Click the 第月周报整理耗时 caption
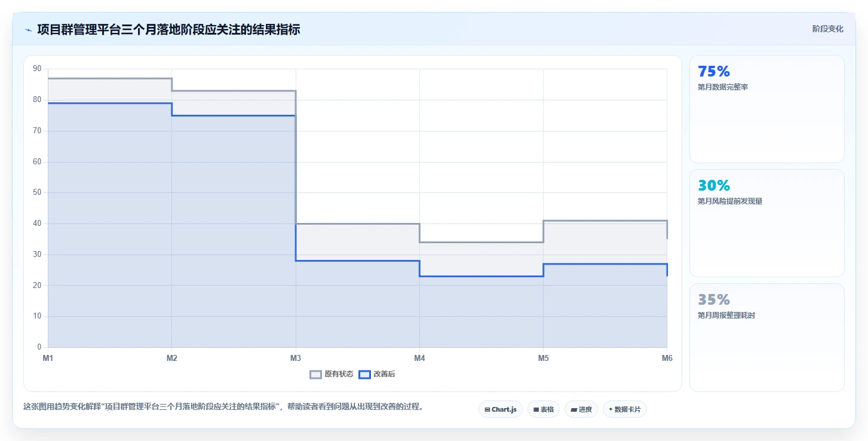 726,316
